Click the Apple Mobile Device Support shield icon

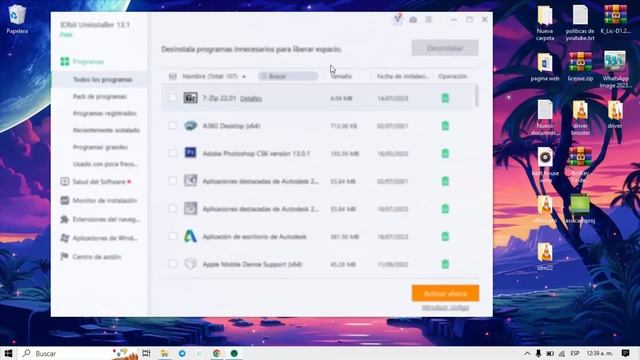[190, 264]
